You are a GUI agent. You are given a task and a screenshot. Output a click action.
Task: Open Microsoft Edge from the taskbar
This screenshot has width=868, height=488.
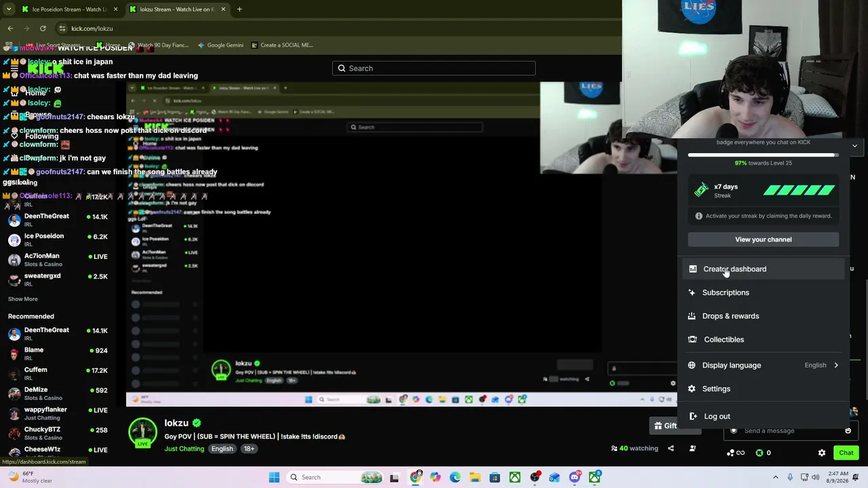(455, 477)
